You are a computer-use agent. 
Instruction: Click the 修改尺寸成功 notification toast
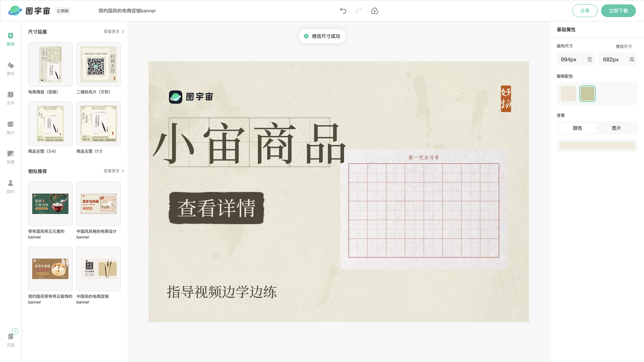(322, 36)
